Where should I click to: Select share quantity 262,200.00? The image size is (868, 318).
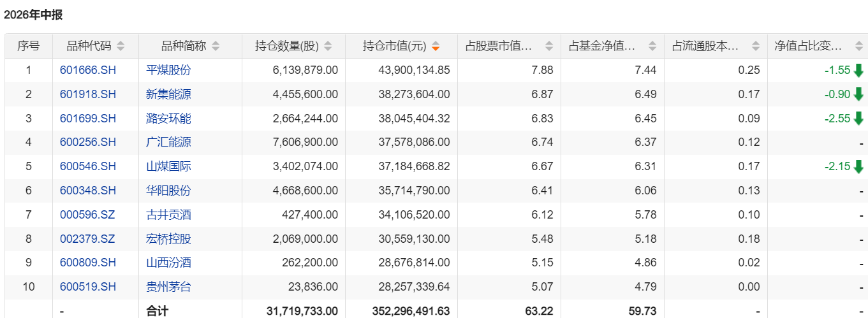[x=310, y=263]
